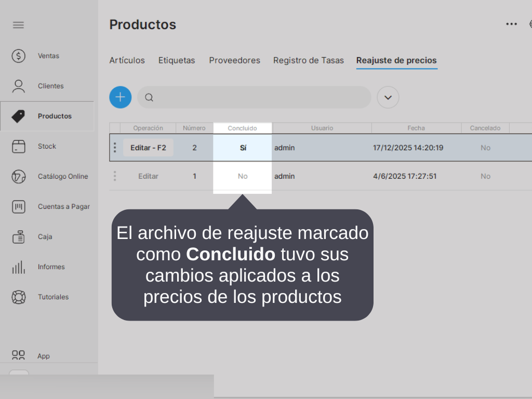
Task: Open Ventas in the sidebar
Action: [x=48, y=56]
